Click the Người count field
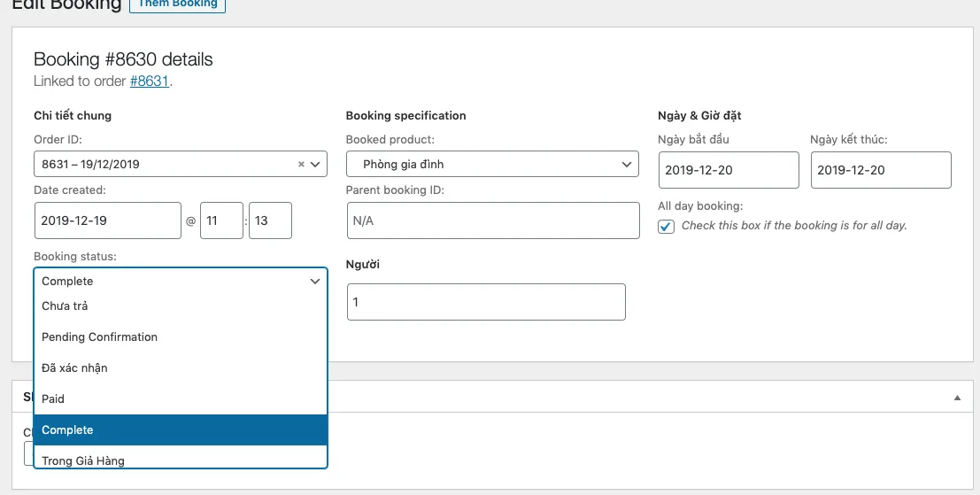This screenshot has width=980, height=495. coord(486,302)
